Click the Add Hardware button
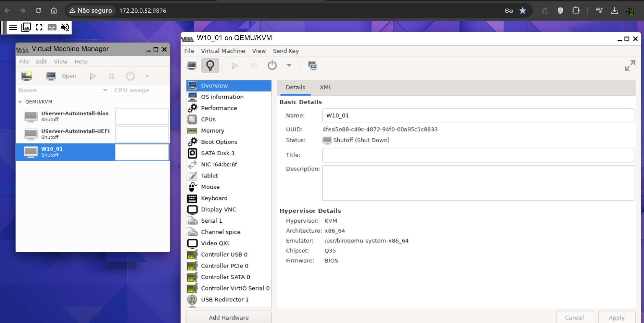Viewport: 644px width, 323px height. tap(229, 318)
